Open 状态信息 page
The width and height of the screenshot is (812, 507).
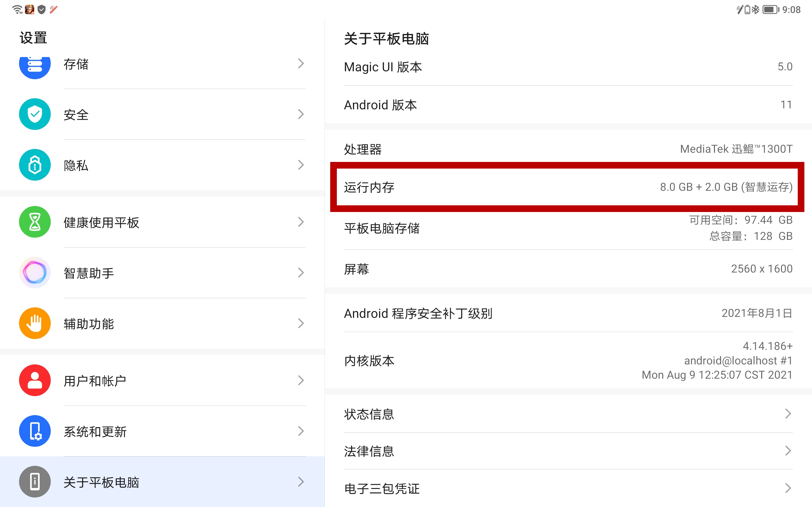coord(369,414)
